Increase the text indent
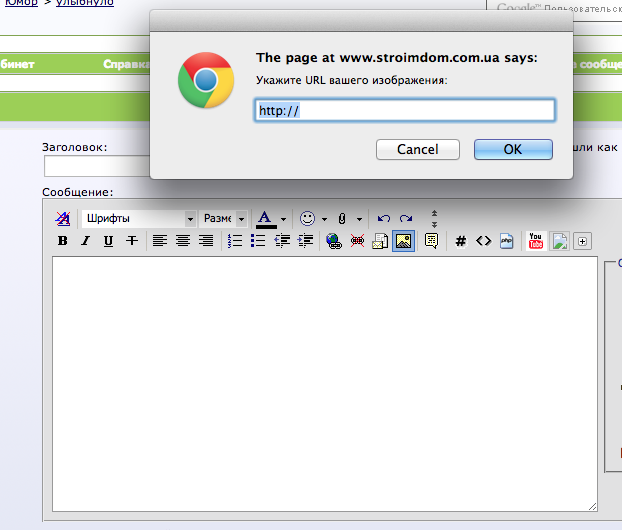Screen dimensions: 622x530 point(305,241)
